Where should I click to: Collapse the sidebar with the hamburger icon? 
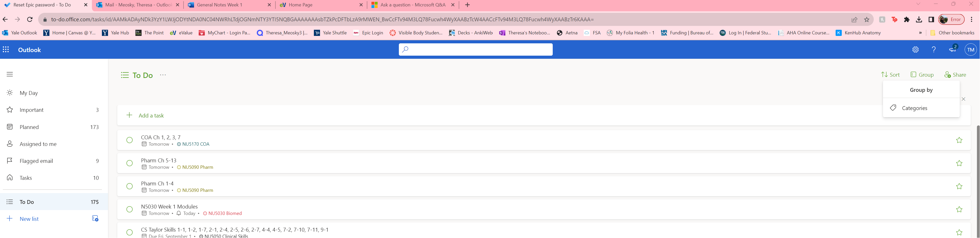[x=10, y=74]
